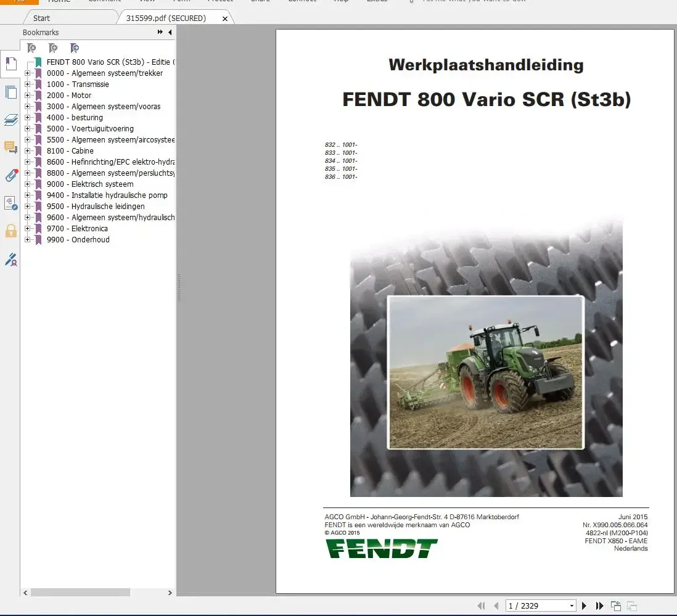Select FENDT 800 Vario SCR (St3b) bookmark

pos(110,62)
